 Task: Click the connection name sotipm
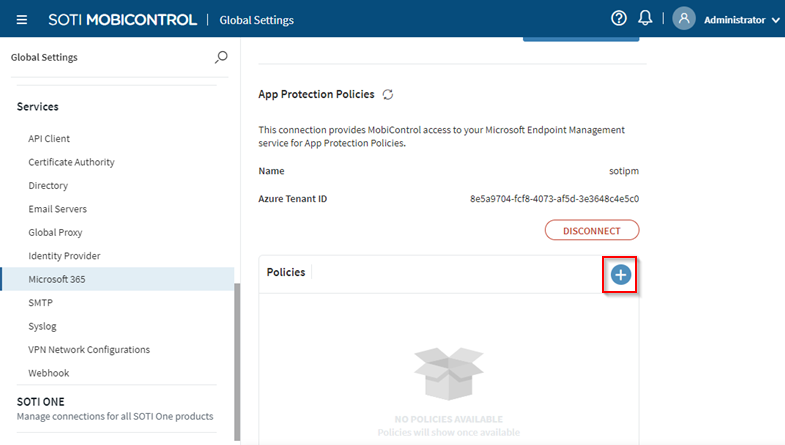[x=624, y=171]
